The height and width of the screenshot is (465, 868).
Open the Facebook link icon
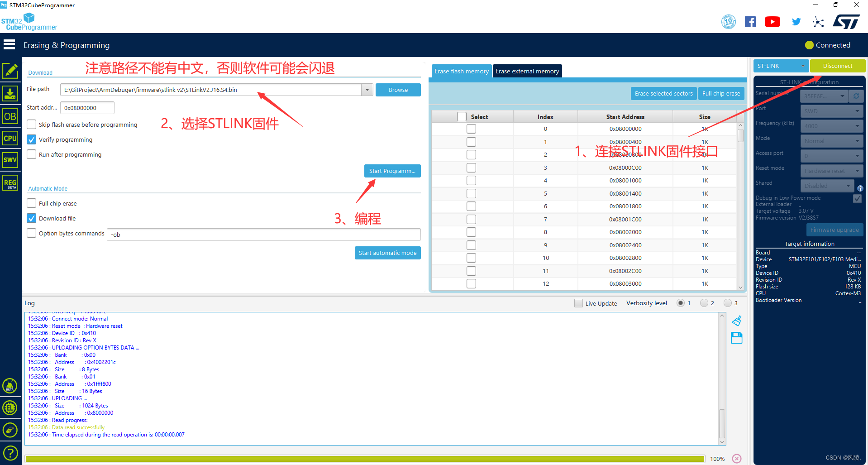click(x=750, y=22)
